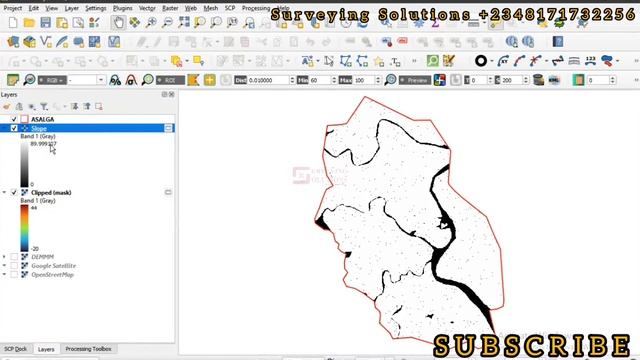Click the SCP orange ROI polygon icon
The width and height of the screenshot is (640, 360).
[193, 80]
